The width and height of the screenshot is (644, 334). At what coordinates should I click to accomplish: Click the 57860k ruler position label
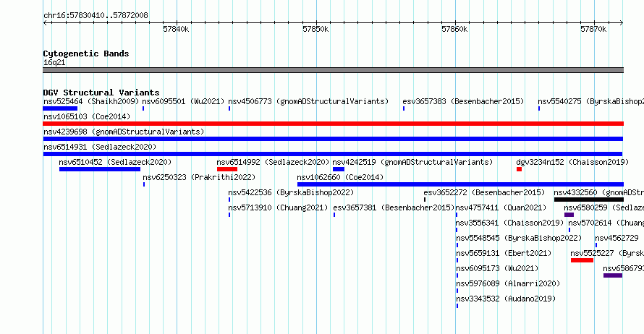454,29
